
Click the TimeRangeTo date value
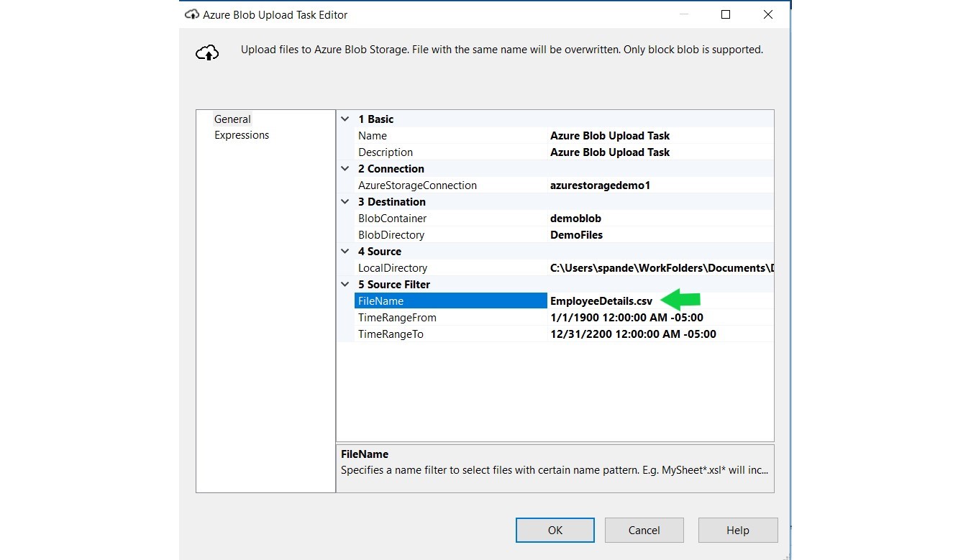pos(633,334)
